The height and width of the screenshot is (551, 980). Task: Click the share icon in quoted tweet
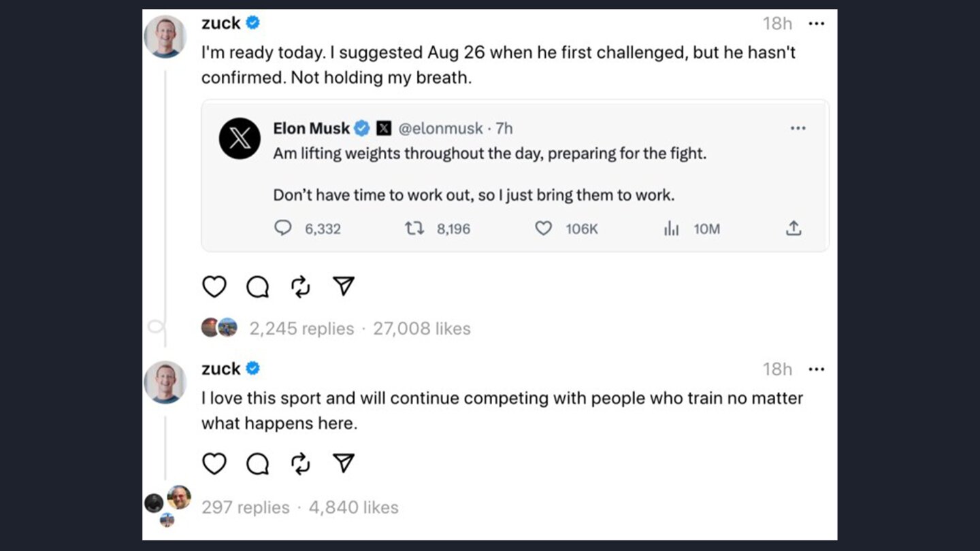(794, 229)
